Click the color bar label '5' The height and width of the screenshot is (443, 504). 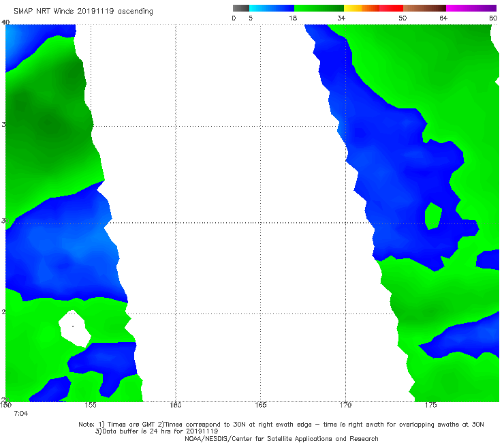tap(251, 18)
